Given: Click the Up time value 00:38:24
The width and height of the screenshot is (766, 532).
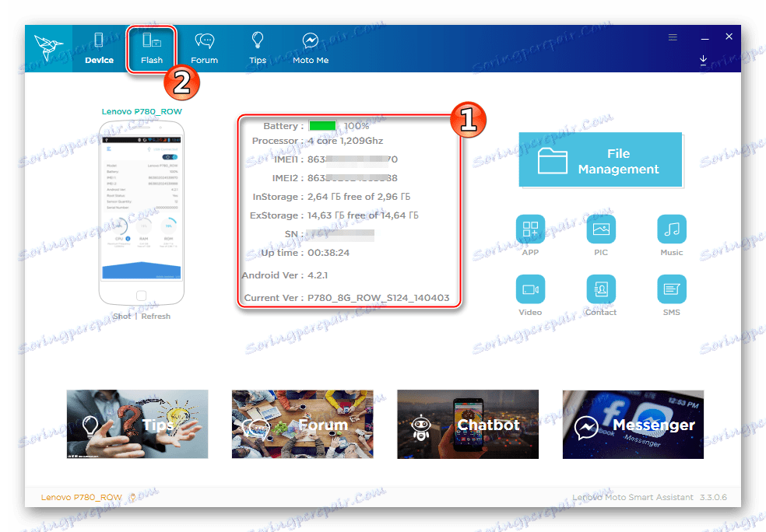Looking at the screenshot, I should [x=329, y=253].
